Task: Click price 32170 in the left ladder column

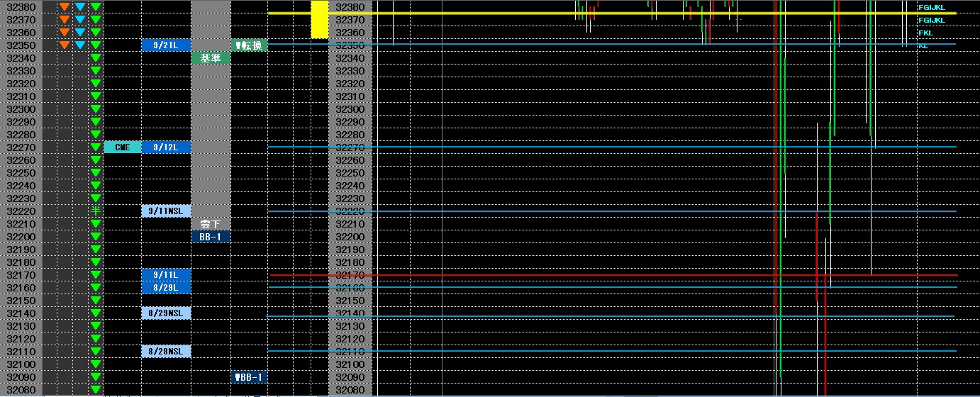Action: coord(21,275)
